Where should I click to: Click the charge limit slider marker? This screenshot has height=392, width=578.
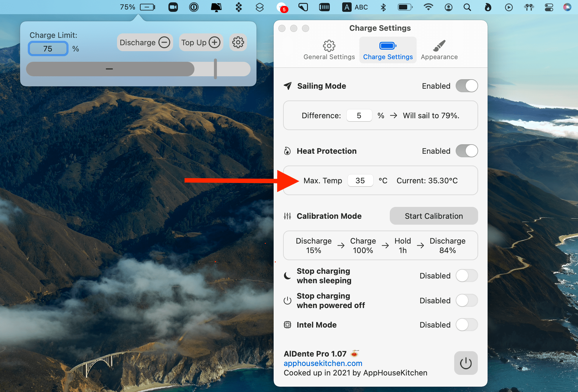click(215, 69)
